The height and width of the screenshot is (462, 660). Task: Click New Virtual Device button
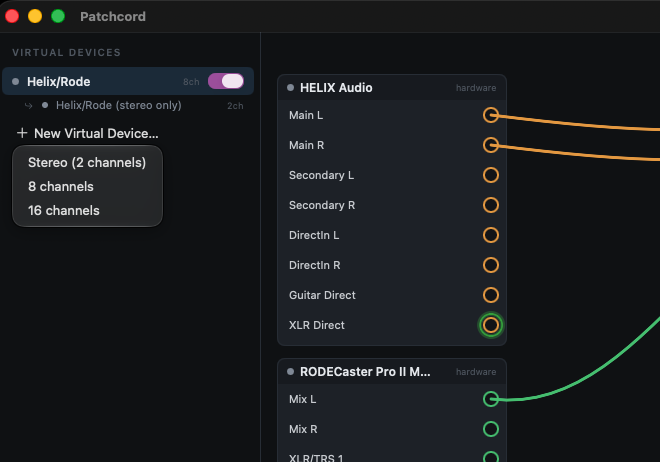click(88, 133)
